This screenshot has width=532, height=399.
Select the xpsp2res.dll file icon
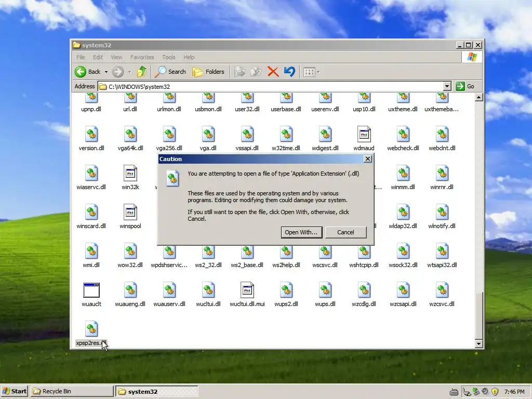coord(91,329)
